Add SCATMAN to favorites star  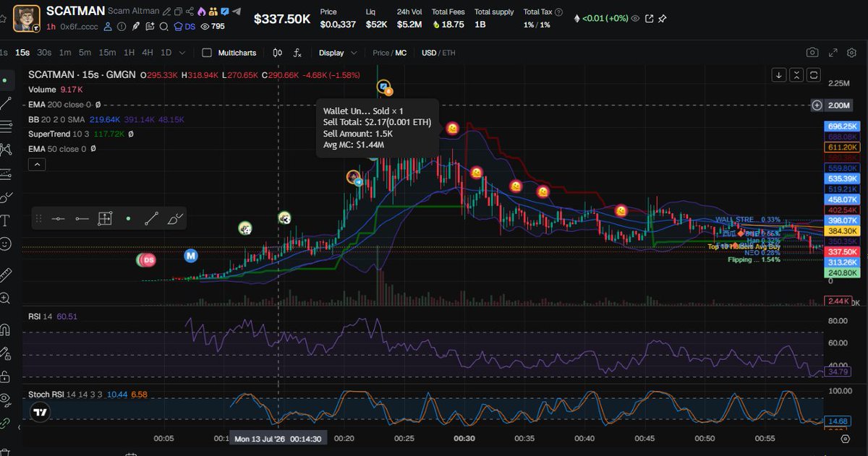coord(4,18)
